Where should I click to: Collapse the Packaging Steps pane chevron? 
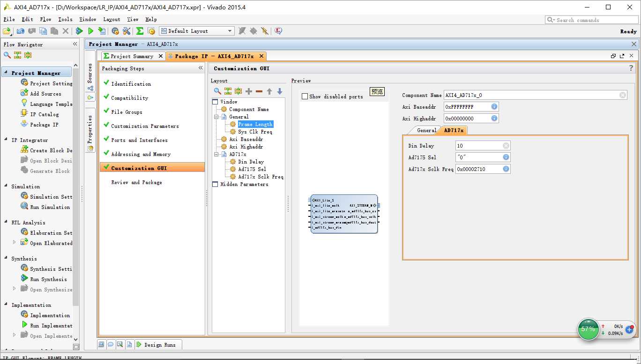[x=201, y=68]
